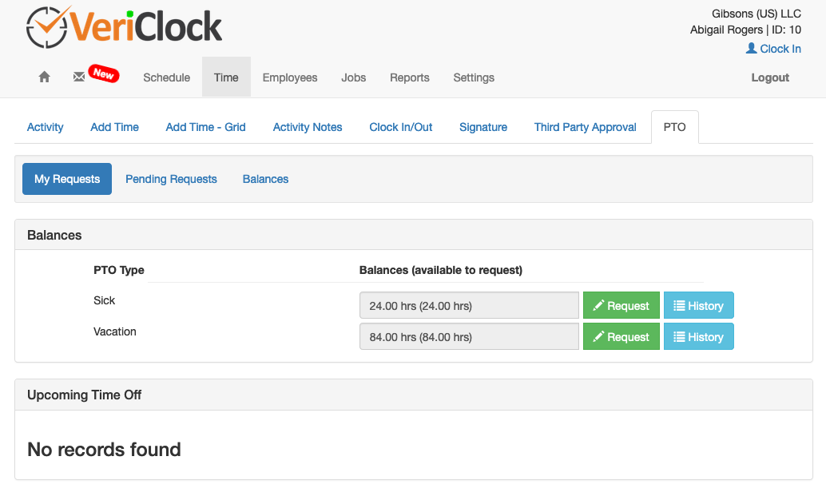Screen dimensions: 826x504
Task: Navigate to the Employees menu
Action: (290, 77)
